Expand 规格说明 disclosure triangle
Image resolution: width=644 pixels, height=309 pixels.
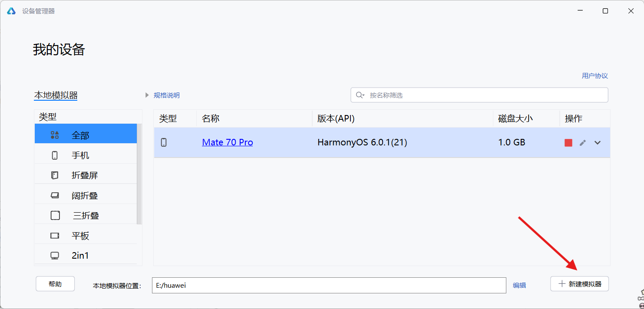pyautogui.click(x=147, y=95)
